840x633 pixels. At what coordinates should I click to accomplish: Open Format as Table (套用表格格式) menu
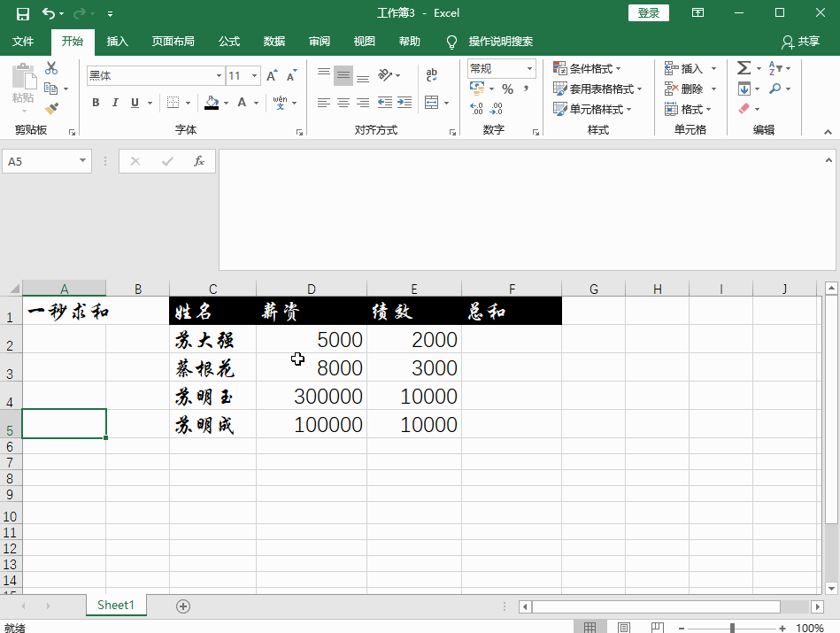click(x=597, y=89)
